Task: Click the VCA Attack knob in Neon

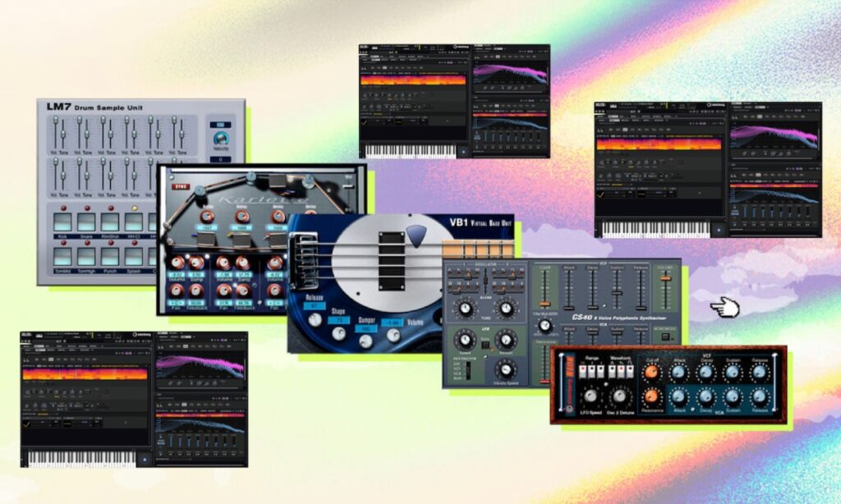Action: coord(678,396)
